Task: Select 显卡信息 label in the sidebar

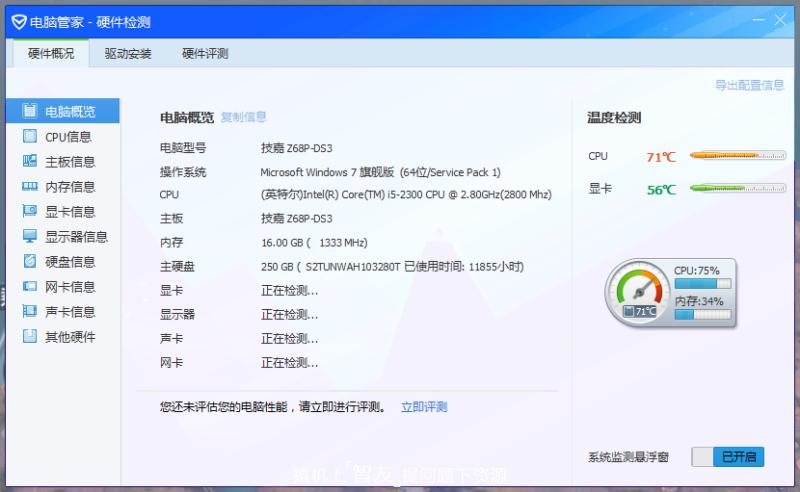Action: coord(70,212)
